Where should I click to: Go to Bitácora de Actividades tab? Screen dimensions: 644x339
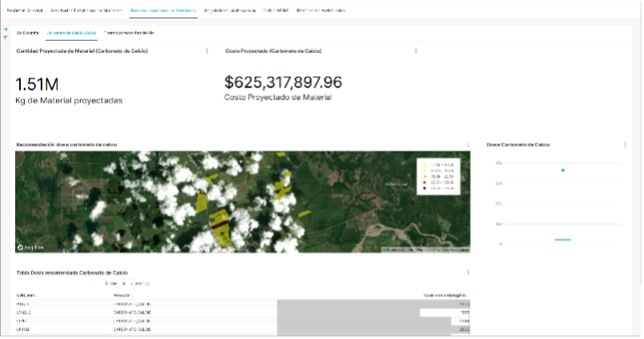(x=321, y=11)
